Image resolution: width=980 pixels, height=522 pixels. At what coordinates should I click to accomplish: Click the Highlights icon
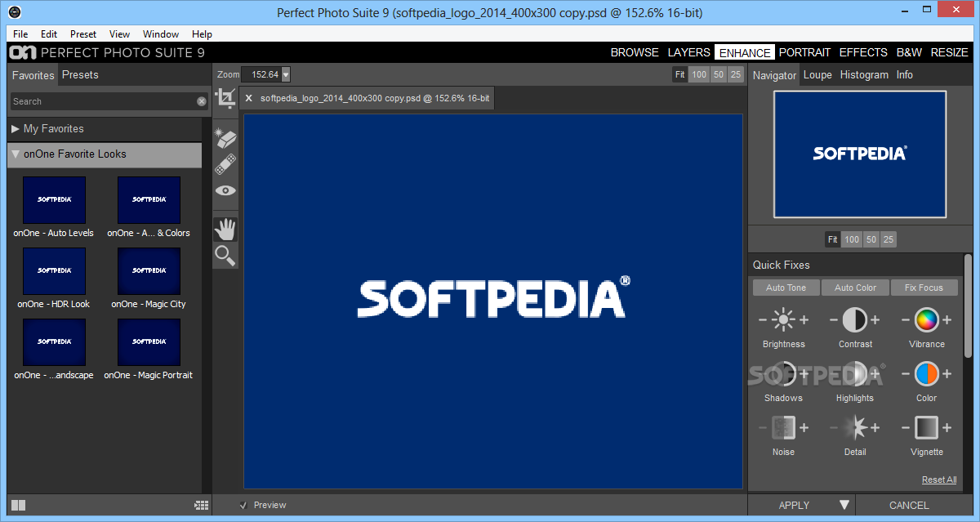855,373
